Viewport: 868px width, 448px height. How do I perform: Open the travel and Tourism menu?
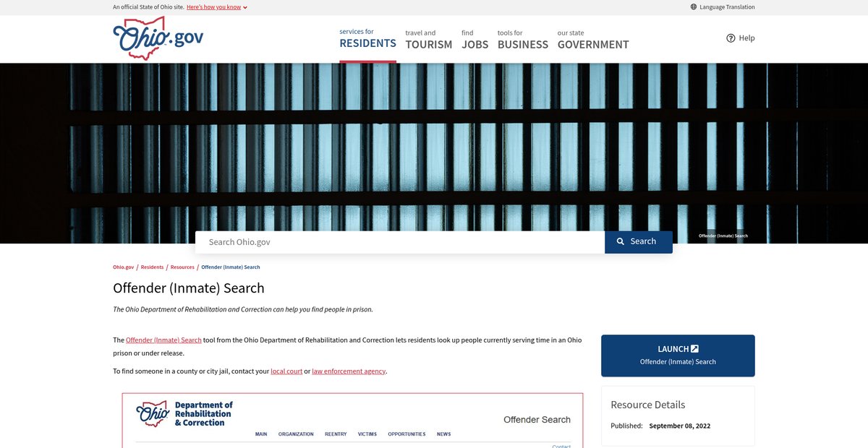pos(428,39)
